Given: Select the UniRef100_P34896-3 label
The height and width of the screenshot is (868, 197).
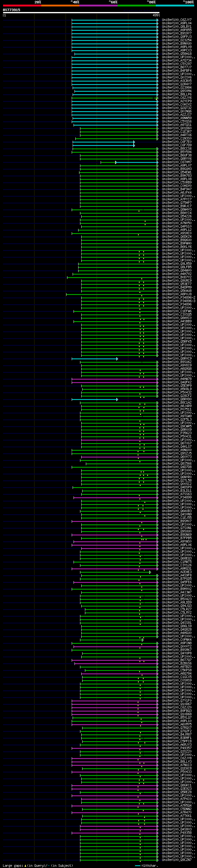Looking at the screenshot, I should (179, 301).
